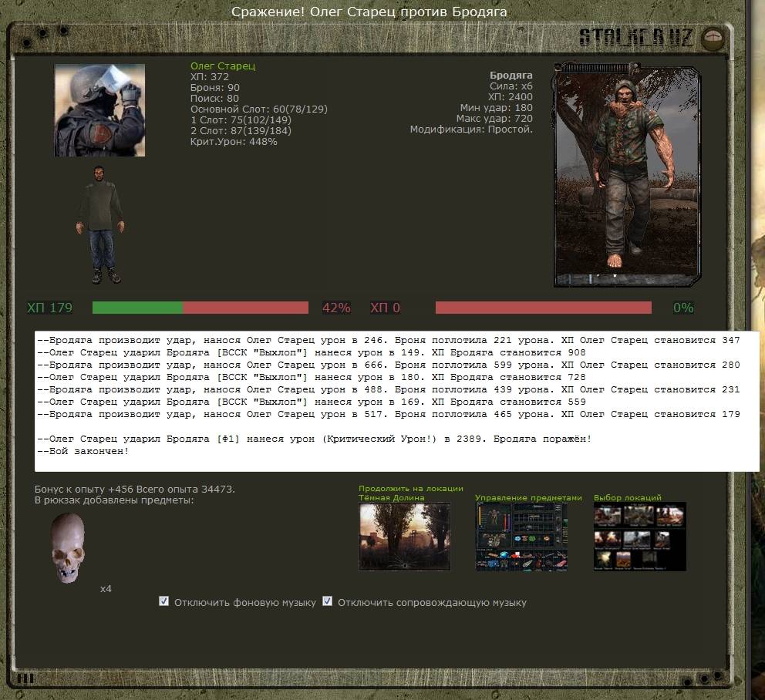Click the Бродяга enemy portrait card
Viewport: 765px width, 700px height.
click(626, 174)
